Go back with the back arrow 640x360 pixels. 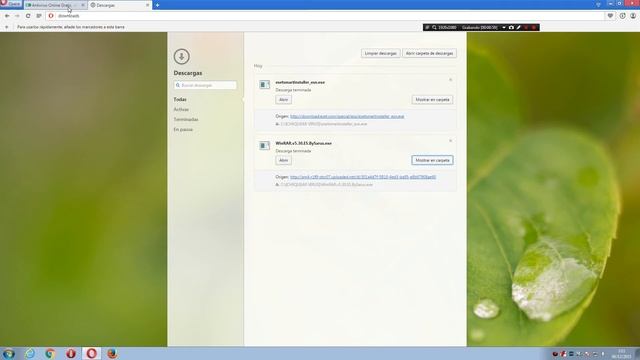[7, 16]
